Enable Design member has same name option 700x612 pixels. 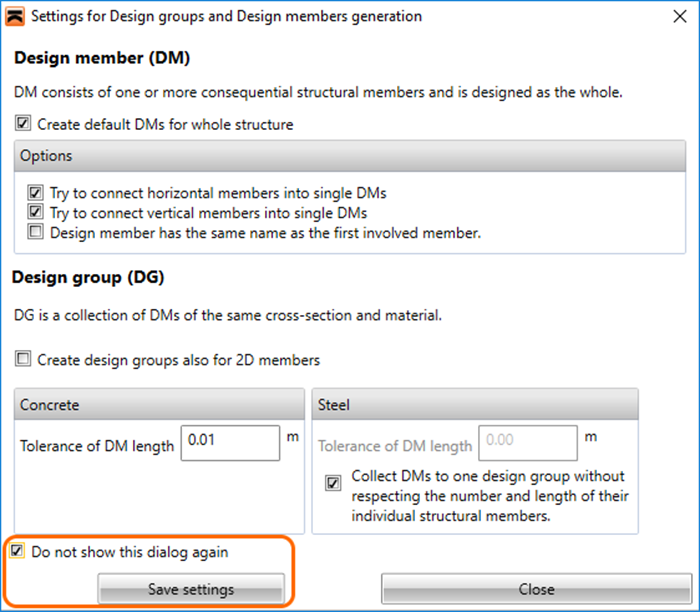[x=36, y=233]
